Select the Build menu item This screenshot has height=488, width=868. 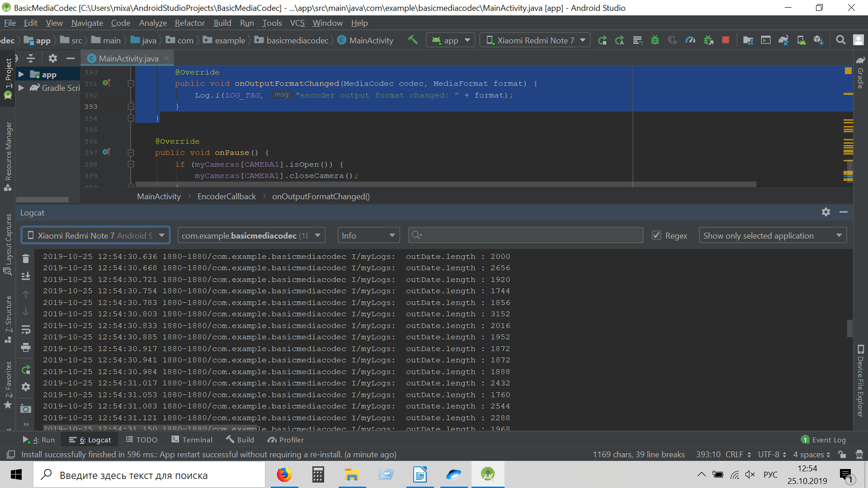click(222, 22)
